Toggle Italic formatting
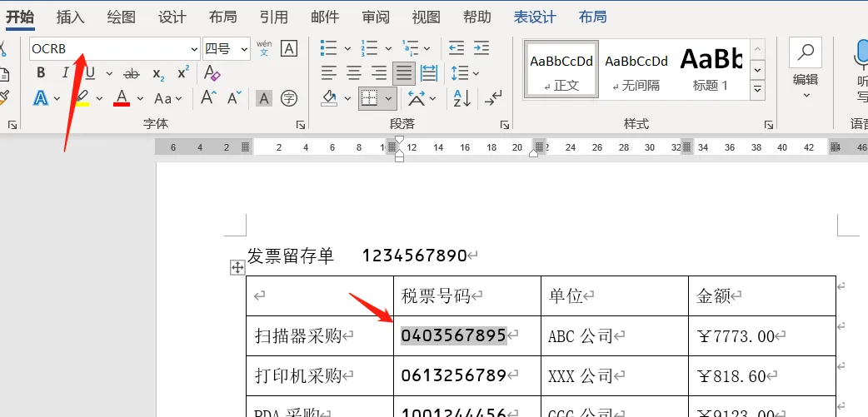This screenshot has width=868, height=417. click(x=66, y=73)
